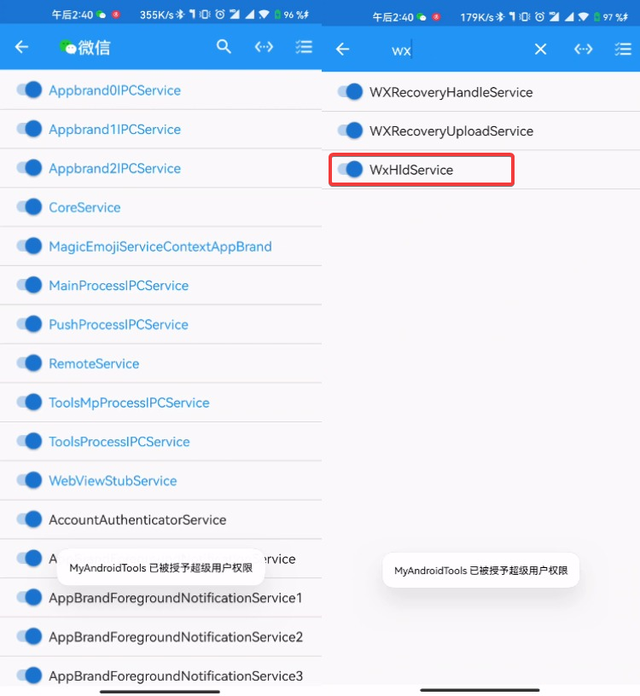The width and height of the screenshot is (640, 696).
Task: Select the WxHldService search result
Action: pyautogui.click(x=411, y=170)
